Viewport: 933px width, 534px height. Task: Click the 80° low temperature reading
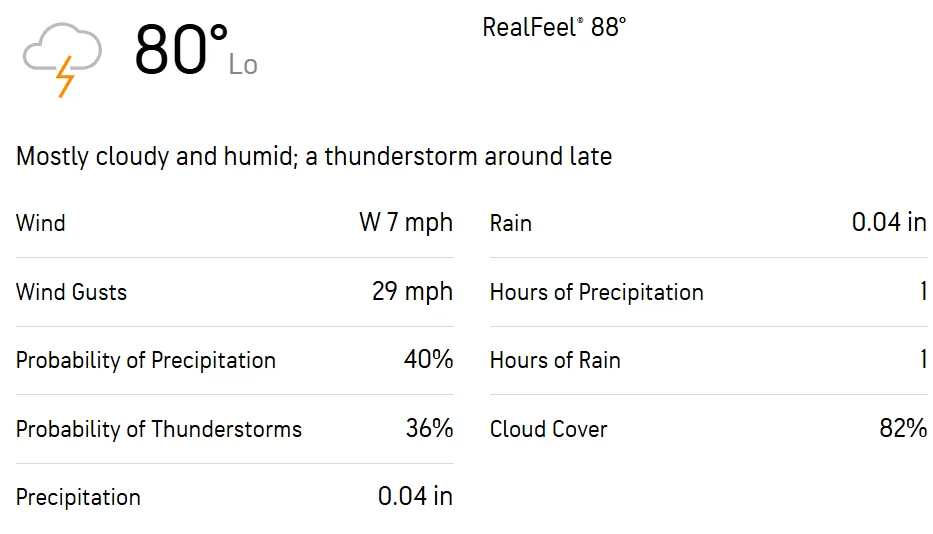pyautogui.click(x=182, y=50)
